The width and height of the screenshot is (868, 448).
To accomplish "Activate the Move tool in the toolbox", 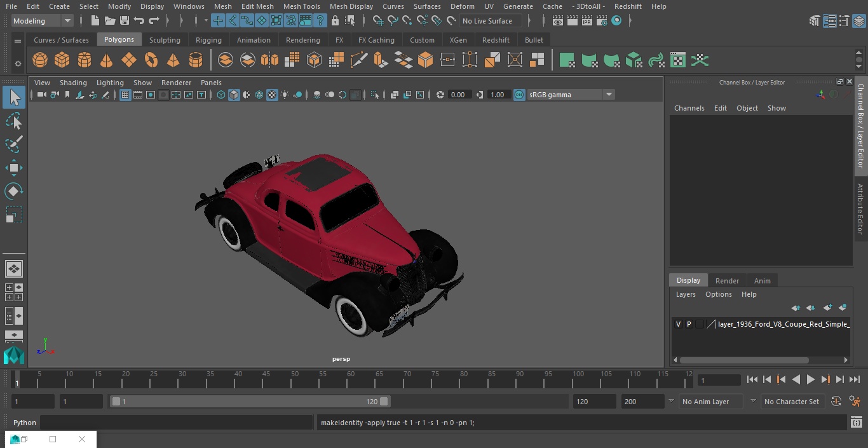I will [x=13, y=168].
